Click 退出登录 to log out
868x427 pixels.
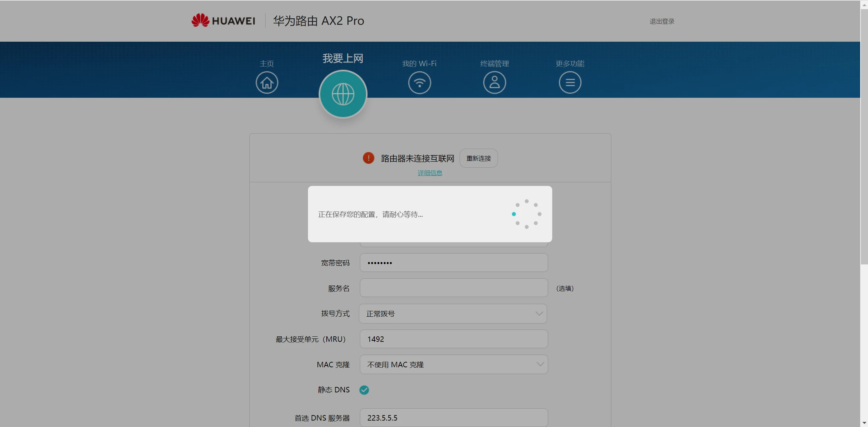(x=662, y=21)
